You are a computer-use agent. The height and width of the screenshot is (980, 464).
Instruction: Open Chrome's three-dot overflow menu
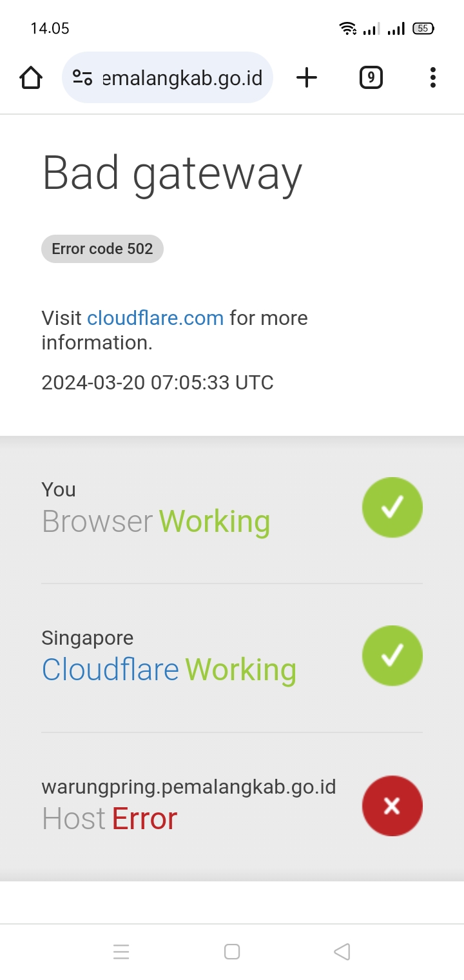[432, 78]
